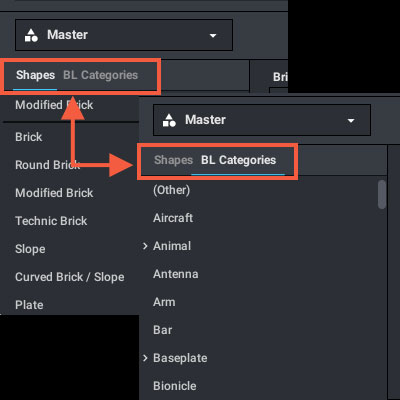Click the category list scrollbar thumb
Screen dimensions: 400x400
[x=382, y=195]
